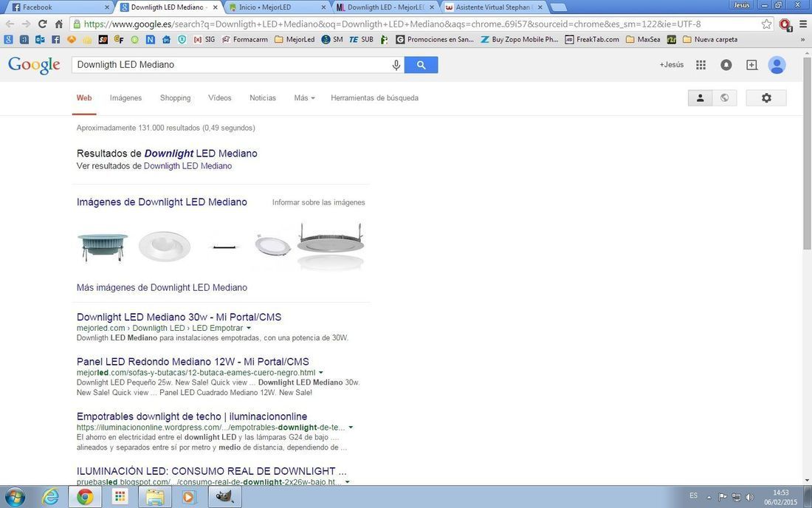This screenshot has width=812, height=508.
Task: Open the Facebook bookmark icon in bookmarks bar
Action: [55, 39]
